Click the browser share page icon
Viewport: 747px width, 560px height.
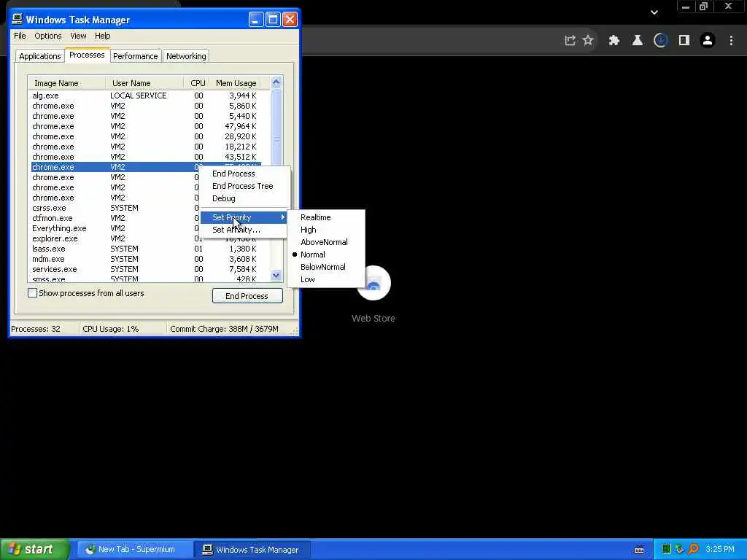(x=570, y=41)
